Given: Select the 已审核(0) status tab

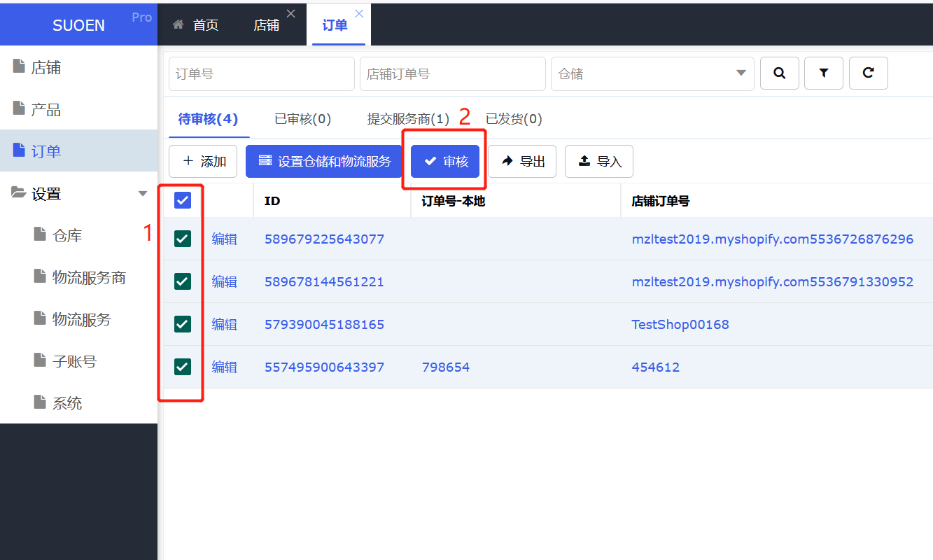Looking at the screenshot, I should 303,119.
